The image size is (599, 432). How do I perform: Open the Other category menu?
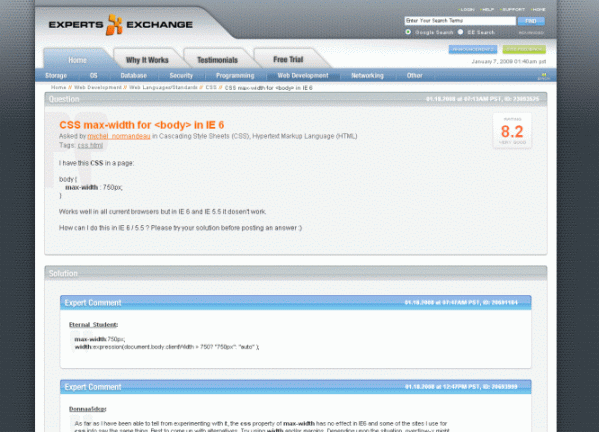(x=414, y=76)
